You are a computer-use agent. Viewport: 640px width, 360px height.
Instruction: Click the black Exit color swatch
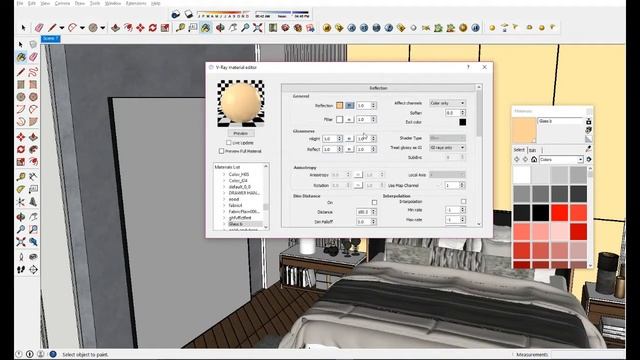point(462,122)
